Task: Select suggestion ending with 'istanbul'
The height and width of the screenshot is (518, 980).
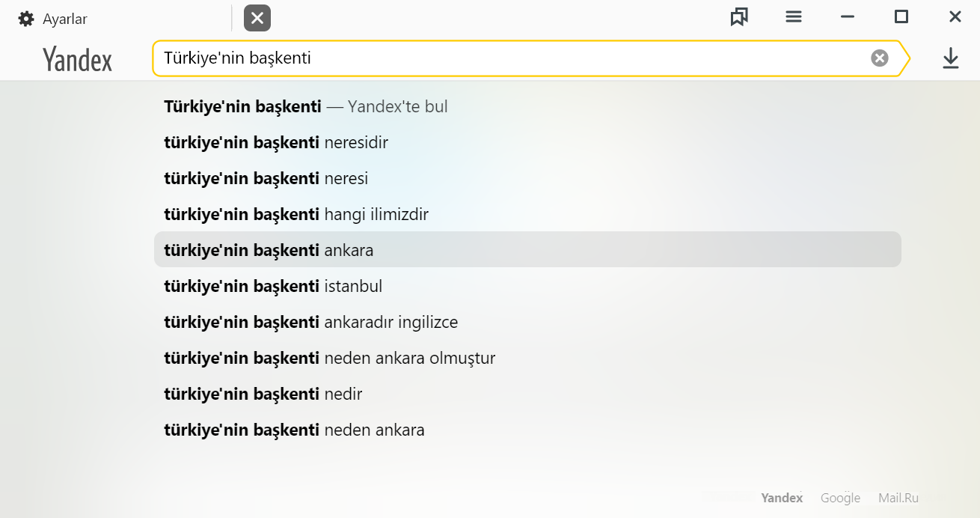Action: pyautogui.click(x=527, y=286)
